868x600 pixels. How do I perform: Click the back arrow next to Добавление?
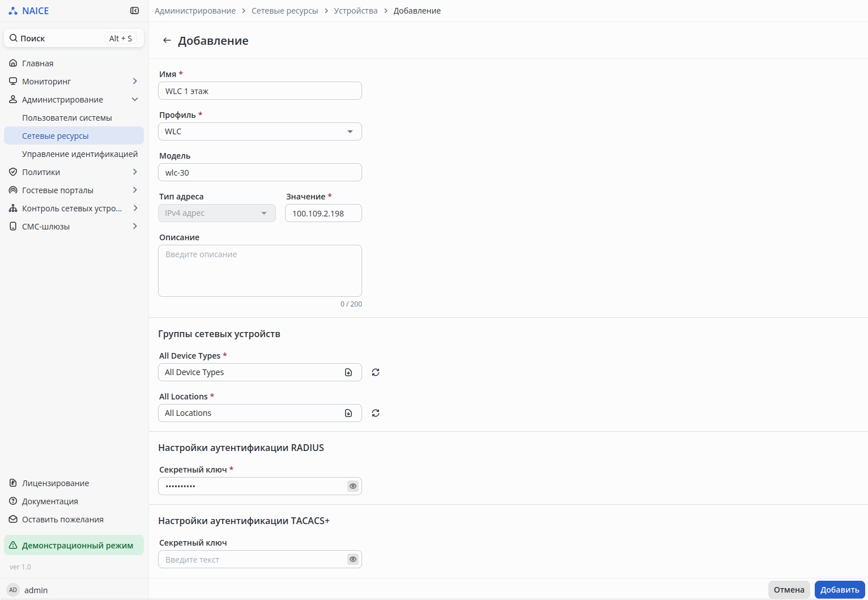pyautogui.click(x=167, y=40)
